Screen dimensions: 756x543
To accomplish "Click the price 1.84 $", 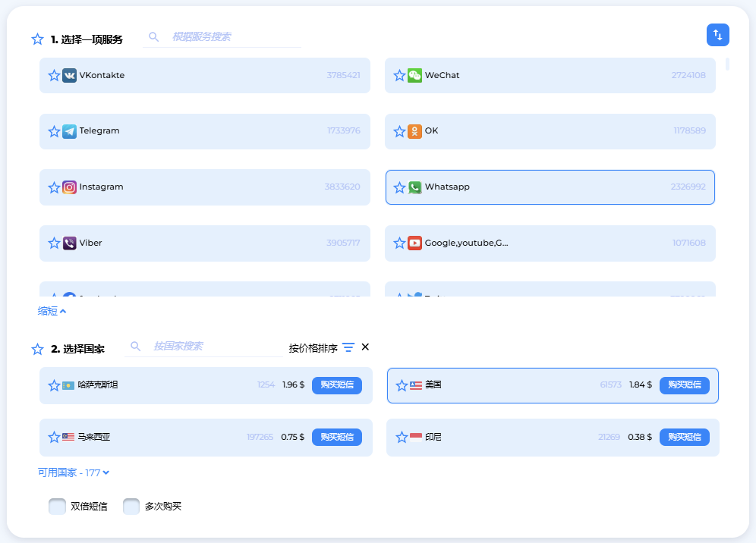I will tap(641, 385).
